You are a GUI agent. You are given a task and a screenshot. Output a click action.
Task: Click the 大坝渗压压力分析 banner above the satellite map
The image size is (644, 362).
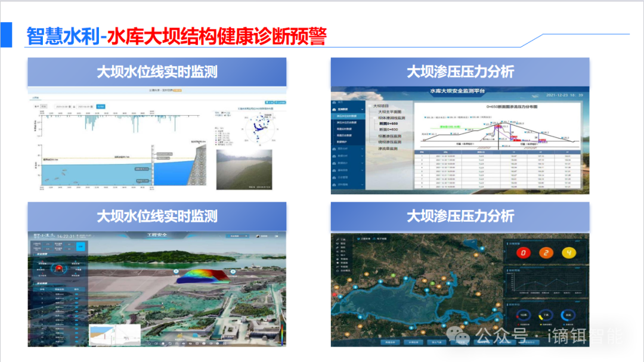click(x=460, y=216)
